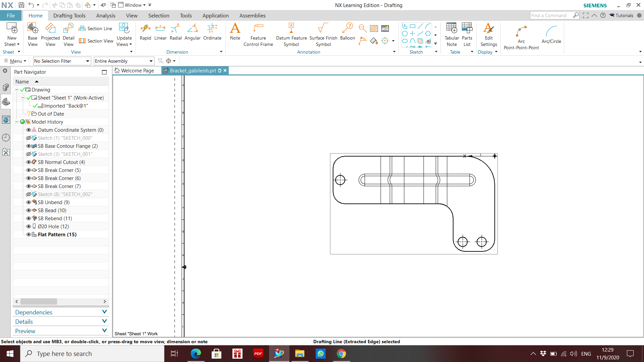Click the Section Line tool
The height and width of the screenshot is (362, 644).
[x=95, y=28]
